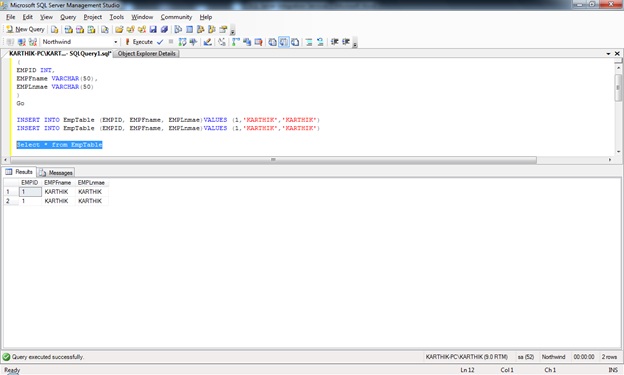This screenshot has width=624, height=375.
Task: Open the Tools menu
Action: point(117,17)
